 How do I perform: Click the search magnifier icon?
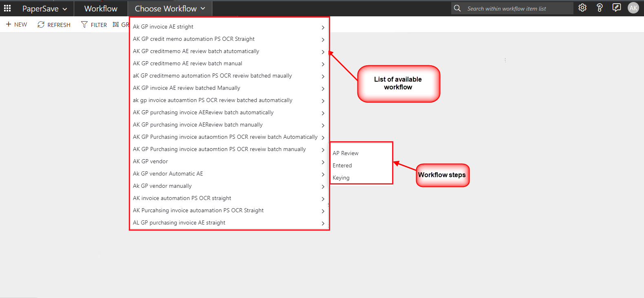(x=457, y=8)
